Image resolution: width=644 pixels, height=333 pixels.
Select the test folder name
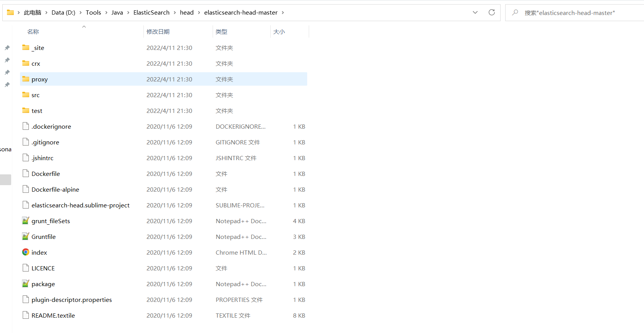[37, 111]
